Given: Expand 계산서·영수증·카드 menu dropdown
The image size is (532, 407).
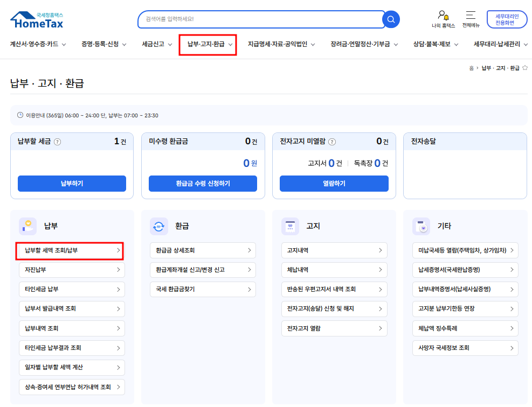Looking at the screenshot, I should (38, 44).
